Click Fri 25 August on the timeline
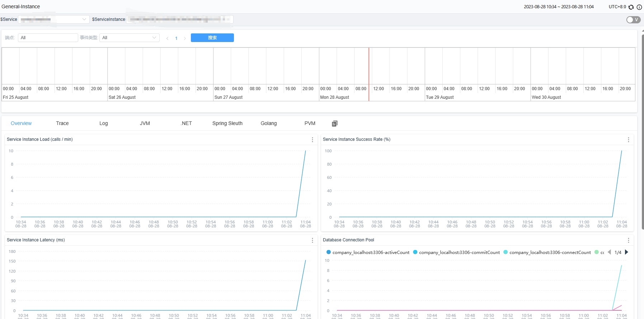Screen dimensions: 644x319 click(x=16, y=97)
